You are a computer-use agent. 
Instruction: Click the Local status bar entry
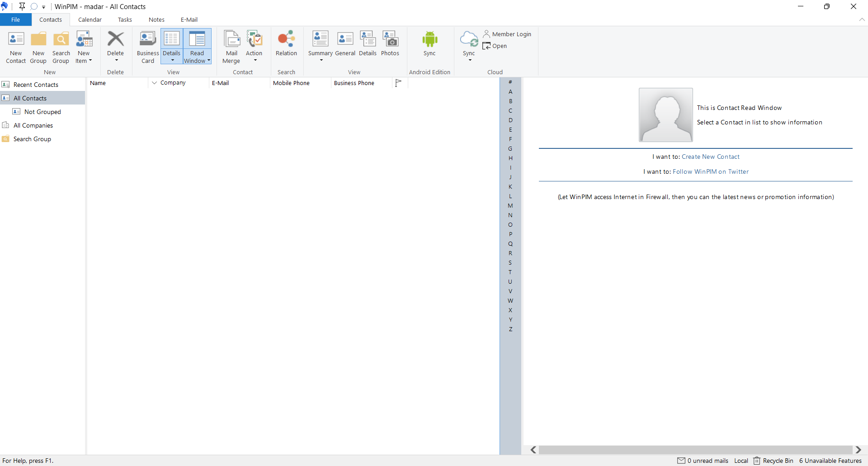coord(741,461)
